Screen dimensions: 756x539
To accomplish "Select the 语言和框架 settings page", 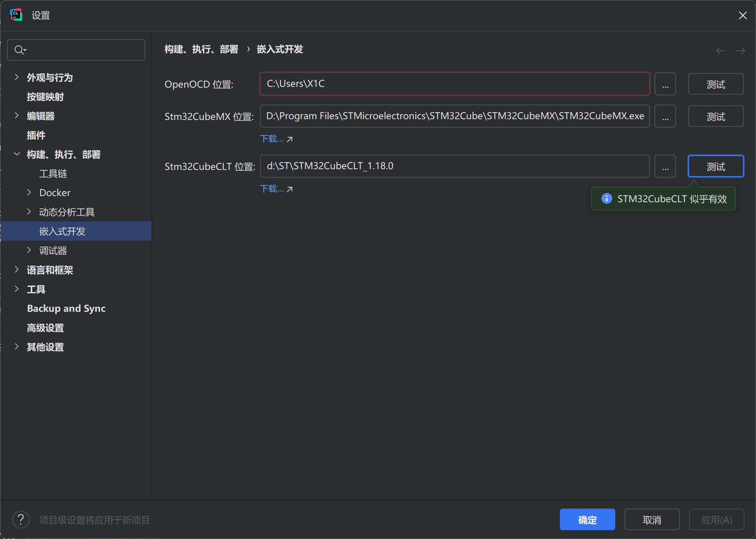I will point(50,269).
